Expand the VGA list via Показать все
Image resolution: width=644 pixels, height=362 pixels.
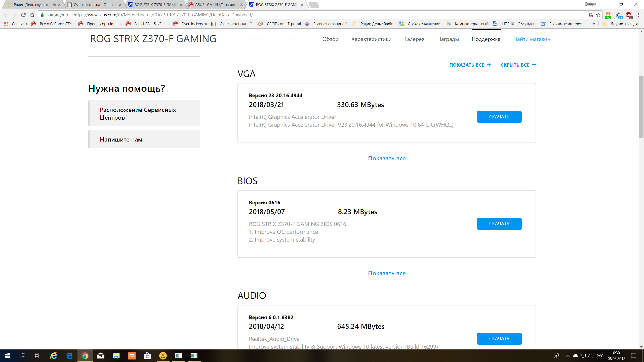pos(387,158)
